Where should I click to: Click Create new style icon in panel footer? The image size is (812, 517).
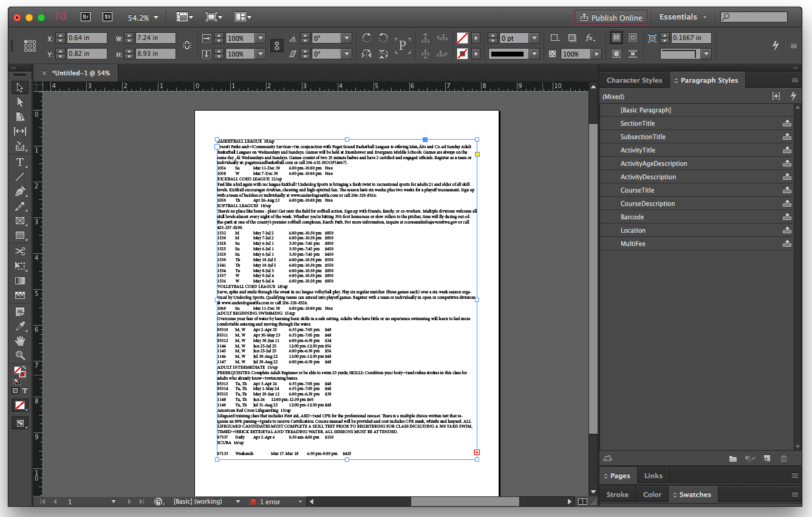pos(767,458)
